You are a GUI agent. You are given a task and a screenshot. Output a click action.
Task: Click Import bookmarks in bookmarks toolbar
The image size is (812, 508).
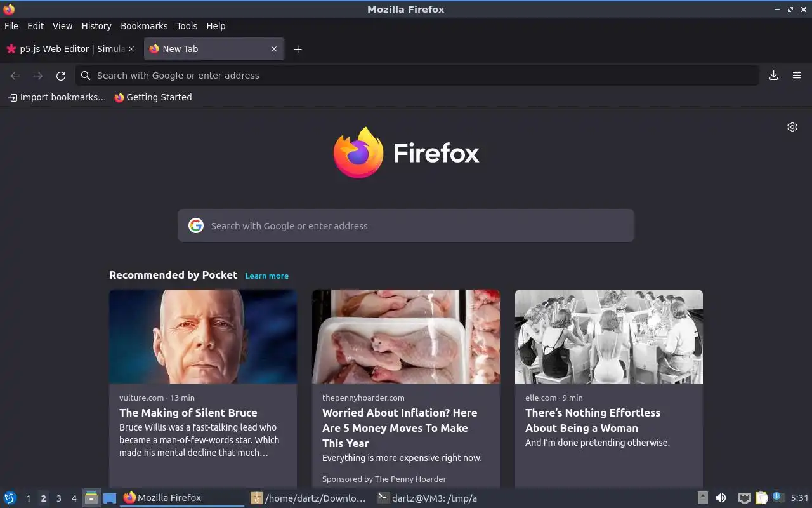point(57,97)
